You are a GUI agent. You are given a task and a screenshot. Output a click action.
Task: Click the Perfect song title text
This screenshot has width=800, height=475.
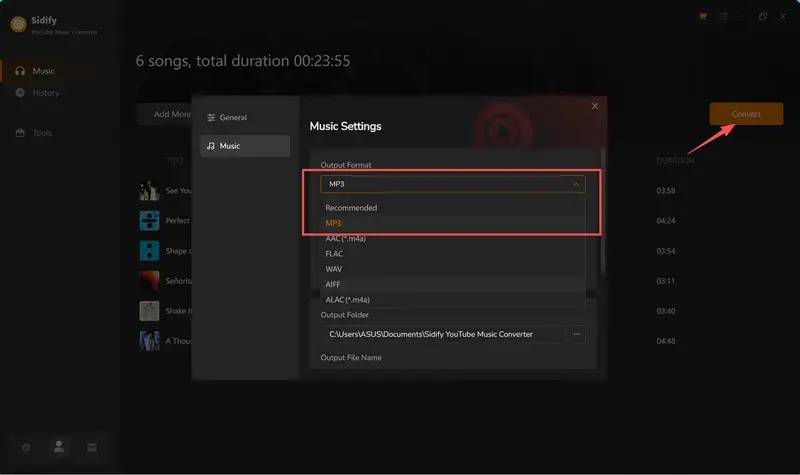(x=178, y=221)
